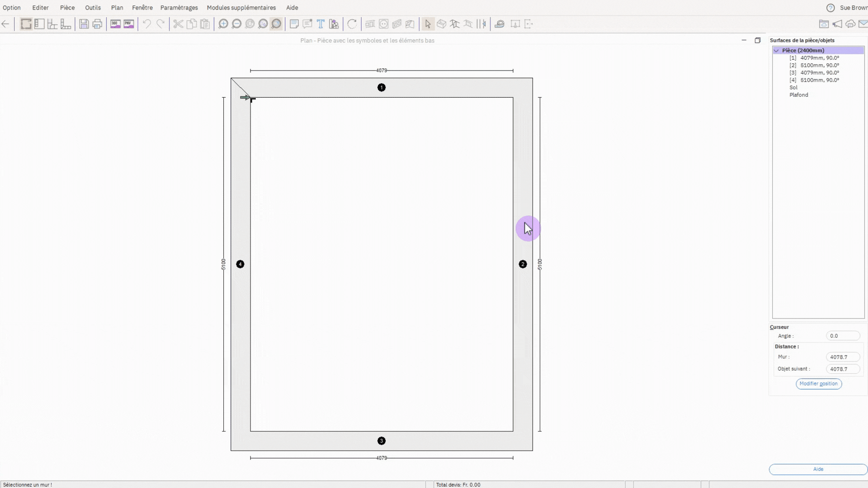
Task: Select the arrow pointer selection tool
Action: pyautogui.click(x=428, y=24)
